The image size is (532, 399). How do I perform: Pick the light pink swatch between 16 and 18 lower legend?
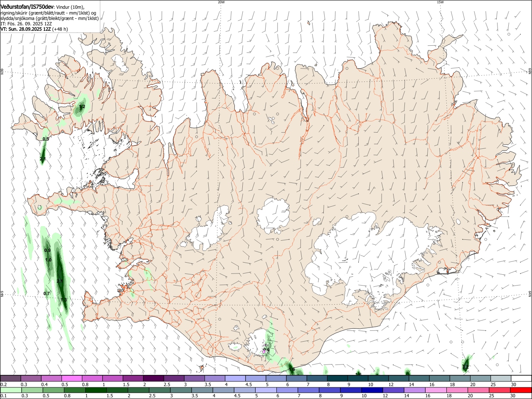[x=436, y=390]
